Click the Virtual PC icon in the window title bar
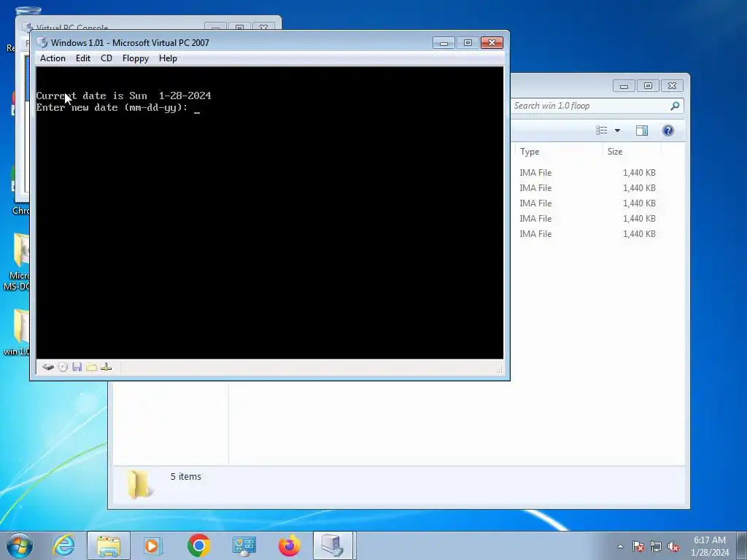 (x=42, y=42)
